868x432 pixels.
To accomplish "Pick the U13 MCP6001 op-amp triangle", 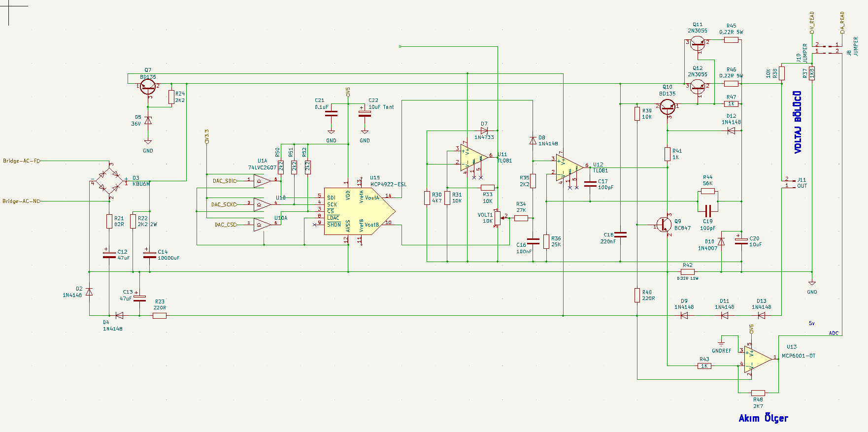I will pyautogui.click(x=757, y=359).
